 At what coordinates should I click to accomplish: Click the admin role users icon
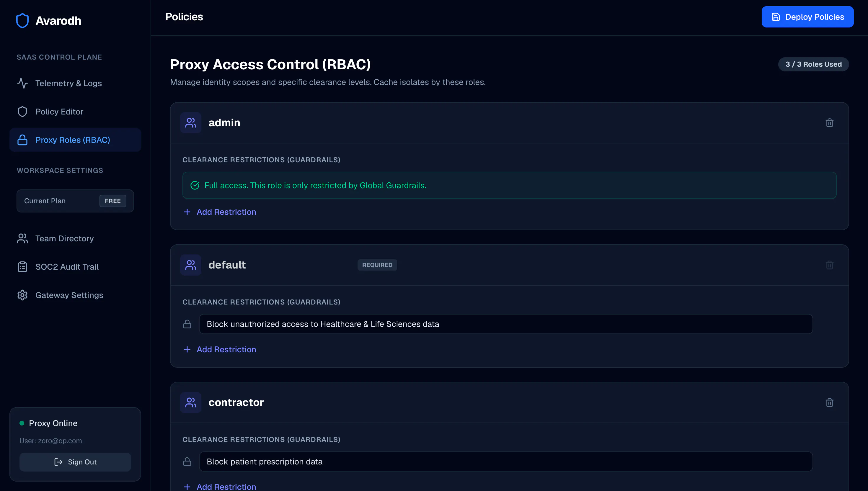click(191, 123)
